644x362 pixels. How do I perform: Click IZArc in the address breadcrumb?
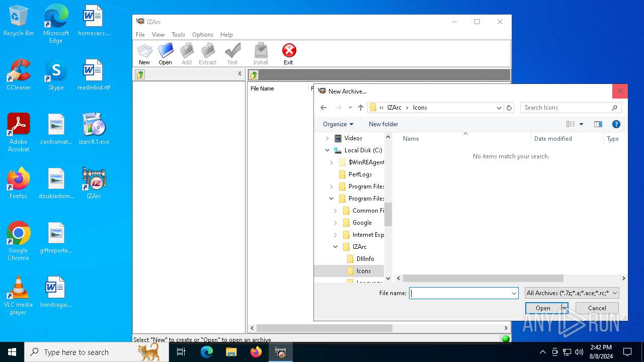(x=394, y=108)
